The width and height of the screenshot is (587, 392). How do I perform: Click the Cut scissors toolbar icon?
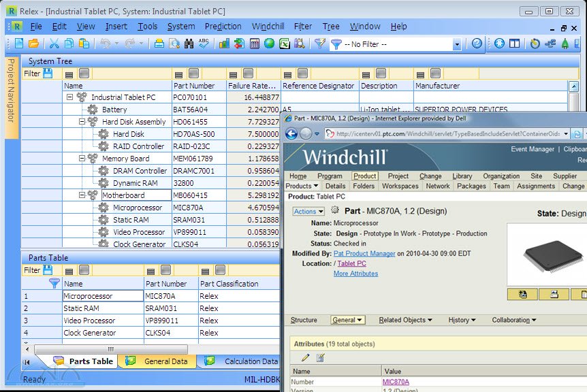click(54, 44)
